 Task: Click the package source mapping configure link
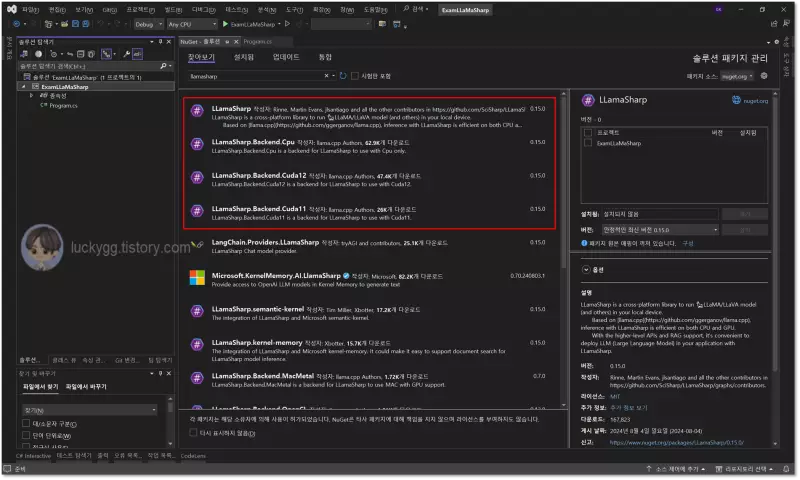coord(688,243)
